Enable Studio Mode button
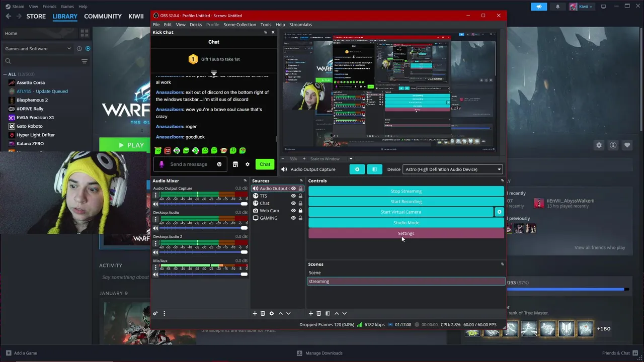Viewport: 644px width, 362px height. [406, 223]
